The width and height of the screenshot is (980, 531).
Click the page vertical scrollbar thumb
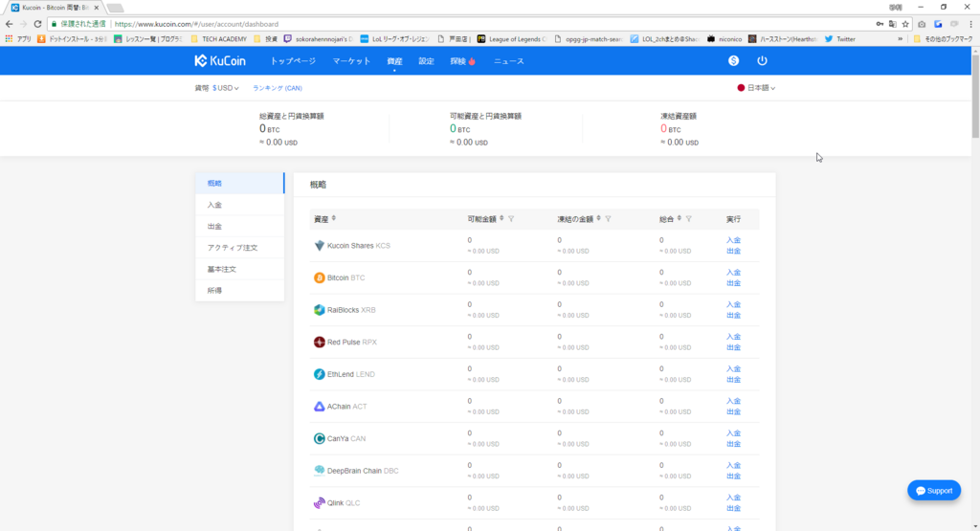coord(975,96)
